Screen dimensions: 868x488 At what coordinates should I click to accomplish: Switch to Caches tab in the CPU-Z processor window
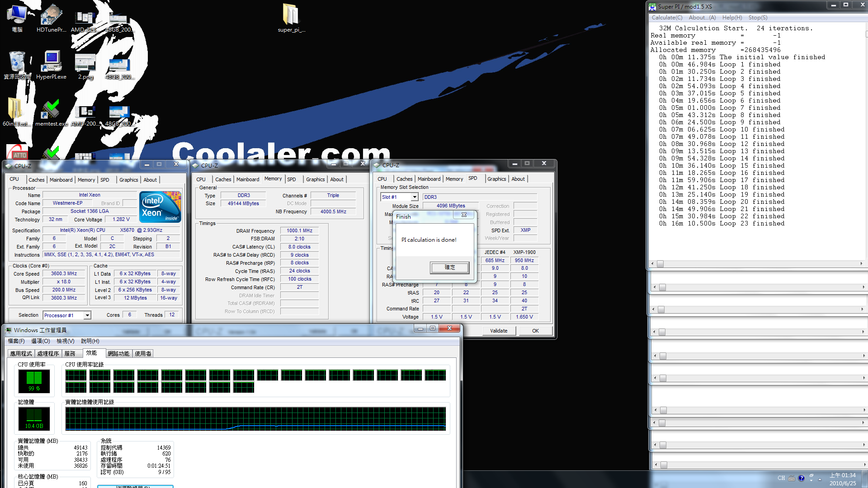(37, 180)
